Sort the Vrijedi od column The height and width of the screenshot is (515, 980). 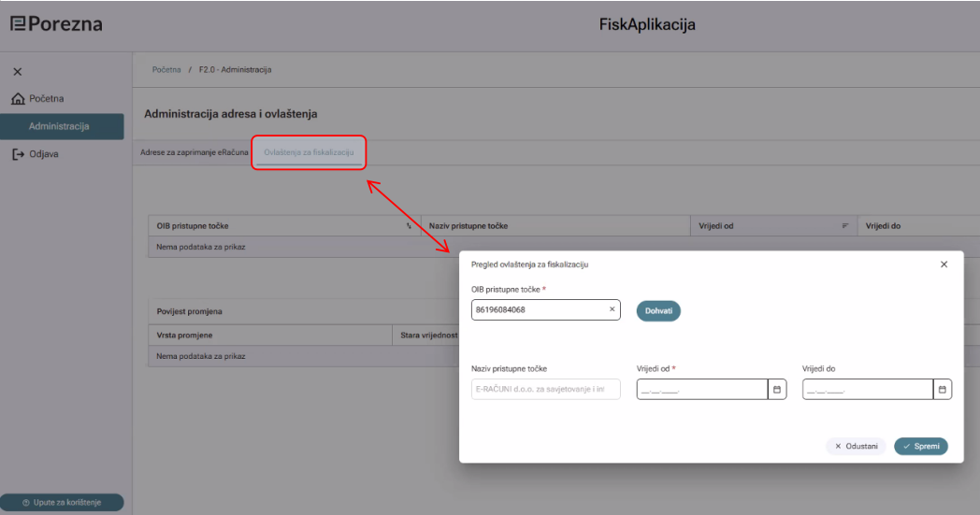pos(845,226)
